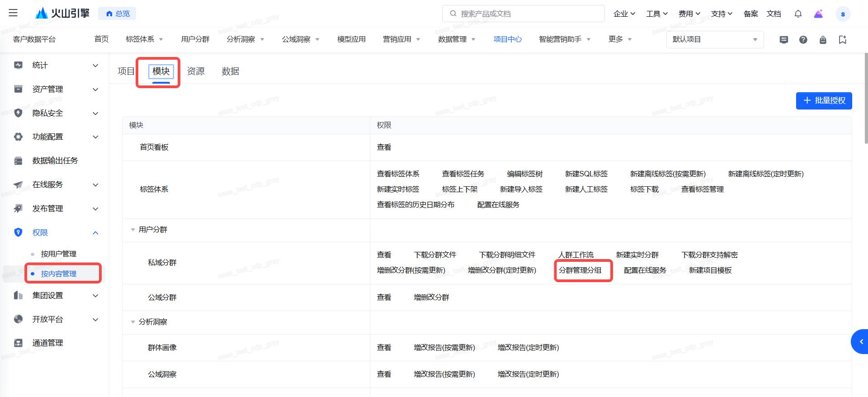The image size is (868, 397).
Task: Open the 标签体系 navigation dropdown
Action: (x=144, y=39)
